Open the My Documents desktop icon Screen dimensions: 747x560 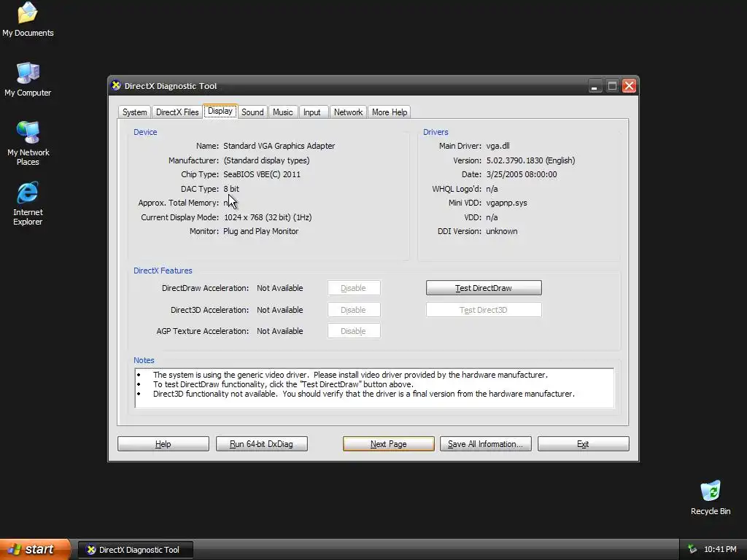pyautogui.click(x=28, y=19)
